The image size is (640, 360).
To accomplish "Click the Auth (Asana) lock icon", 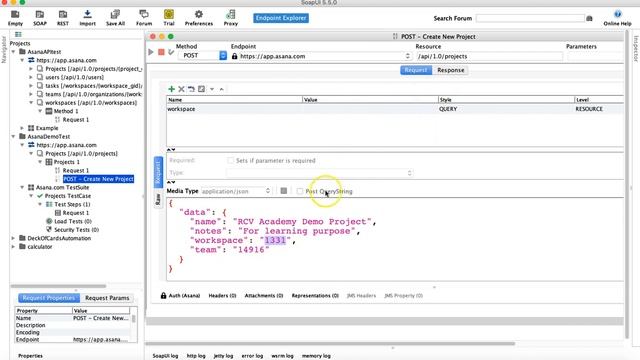I will 163,296.
